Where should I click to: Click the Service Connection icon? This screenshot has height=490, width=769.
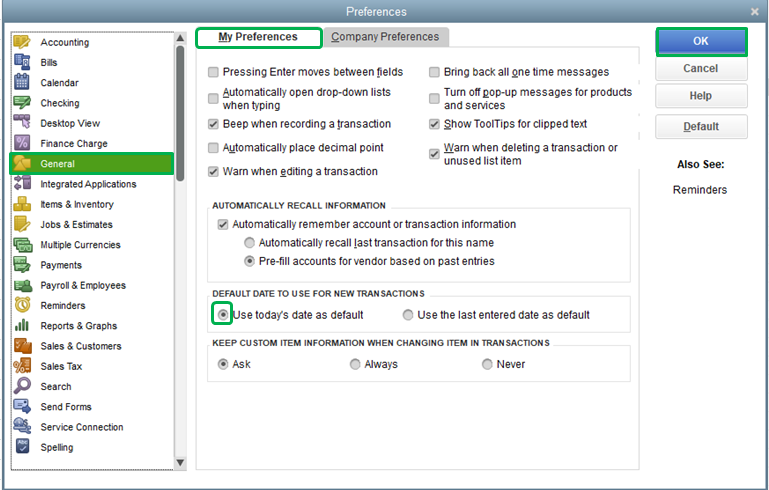[22, 427]
